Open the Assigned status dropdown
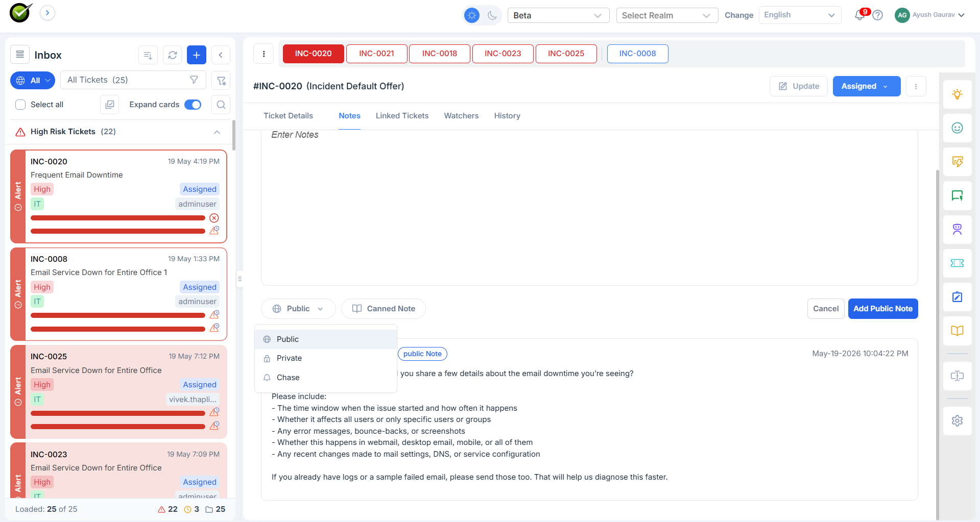The width and height of the screenshot is (980, 522). click(x=867, y=86)
